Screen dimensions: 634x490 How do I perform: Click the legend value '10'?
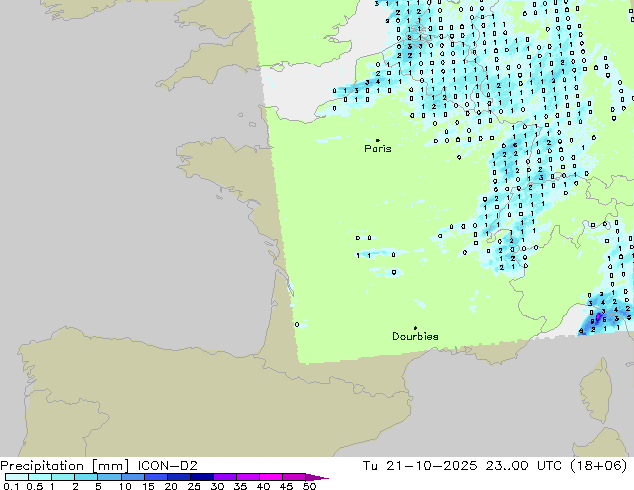coord(125,486)
